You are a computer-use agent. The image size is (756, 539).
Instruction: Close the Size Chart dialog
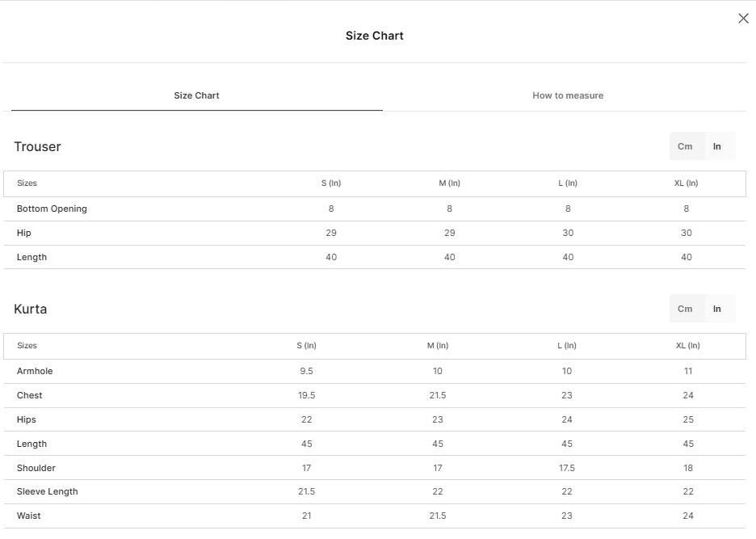click(743, 19)
